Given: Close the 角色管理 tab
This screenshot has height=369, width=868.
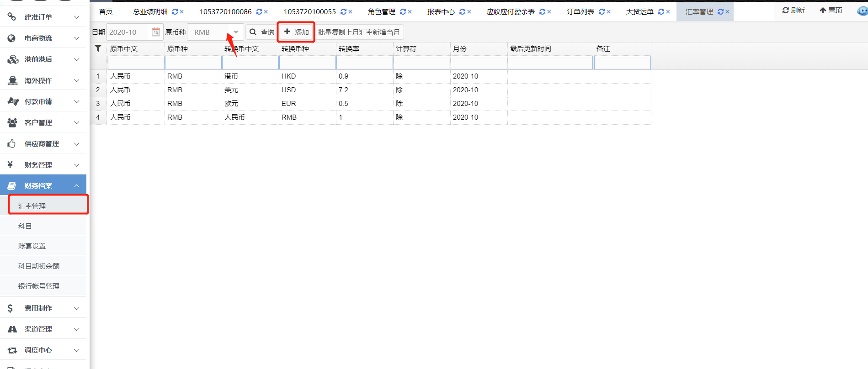Looking at the screenshot, I should 410,11.
